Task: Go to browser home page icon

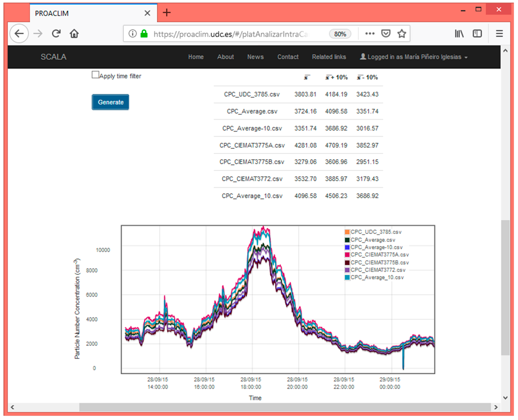Action: [x=74, y=33]
